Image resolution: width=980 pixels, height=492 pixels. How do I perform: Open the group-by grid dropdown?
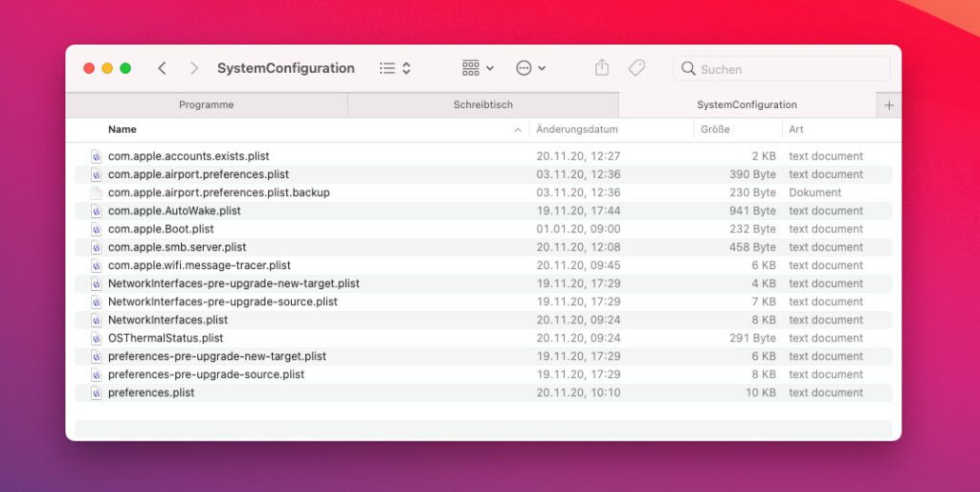tap(479, 68)
